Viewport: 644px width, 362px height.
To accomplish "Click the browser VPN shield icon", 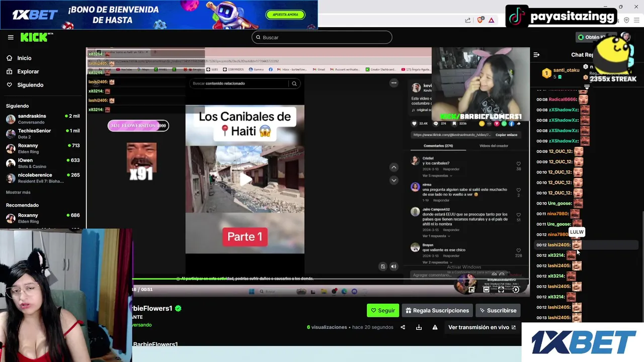I will [x=626, y=20].
